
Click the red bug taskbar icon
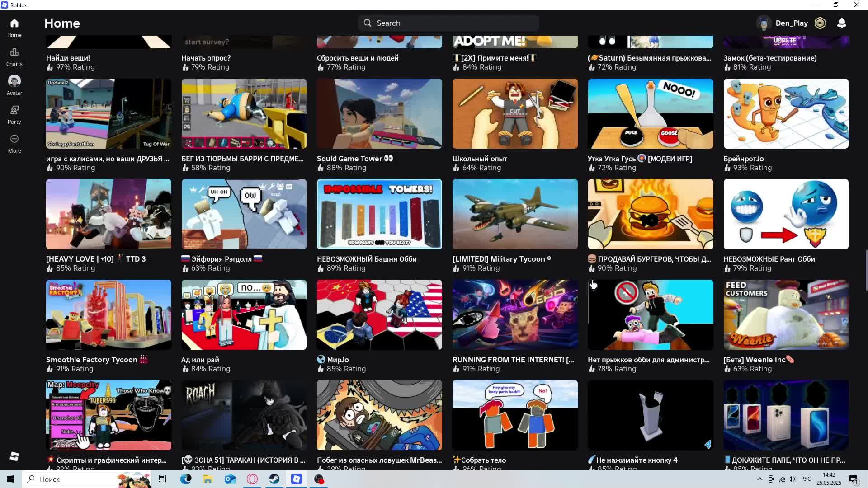pyautogui.click(x=319, y=479)
